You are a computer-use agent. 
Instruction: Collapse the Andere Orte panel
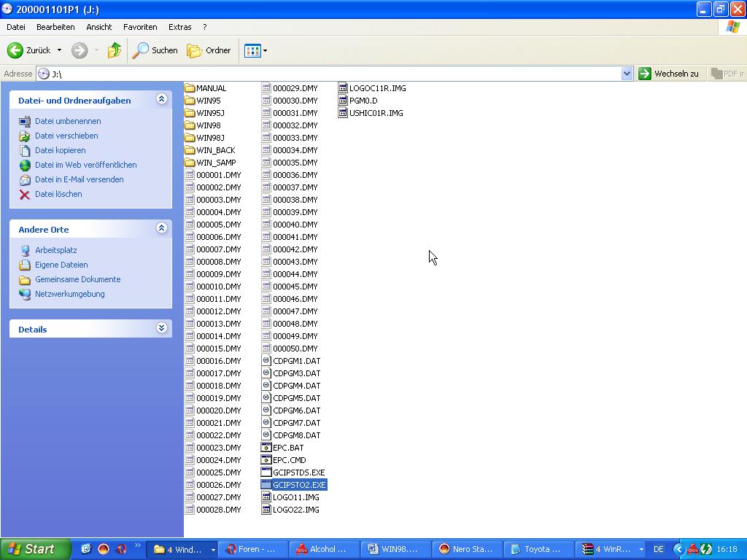(161, 228)
